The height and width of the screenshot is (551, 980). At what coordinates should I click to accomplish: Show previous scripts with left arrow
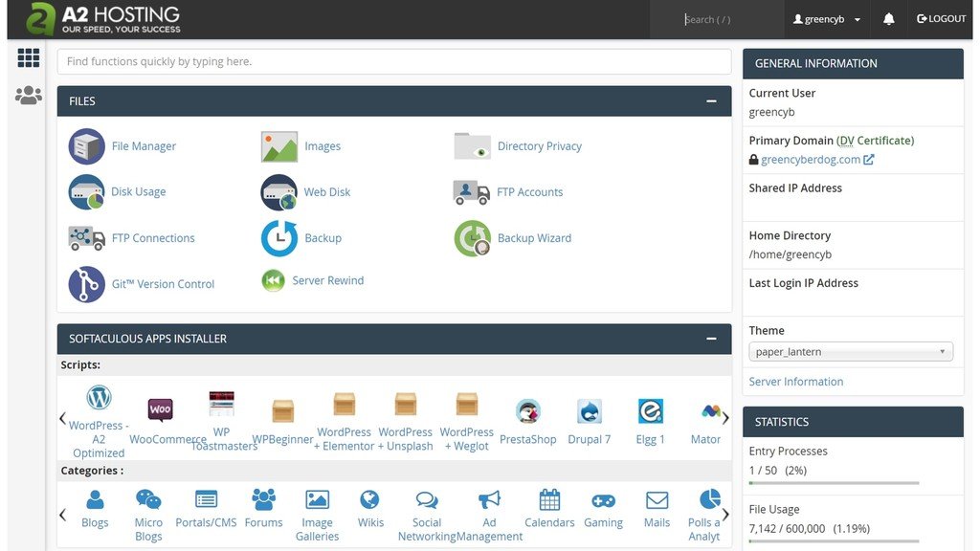point(62,418)
